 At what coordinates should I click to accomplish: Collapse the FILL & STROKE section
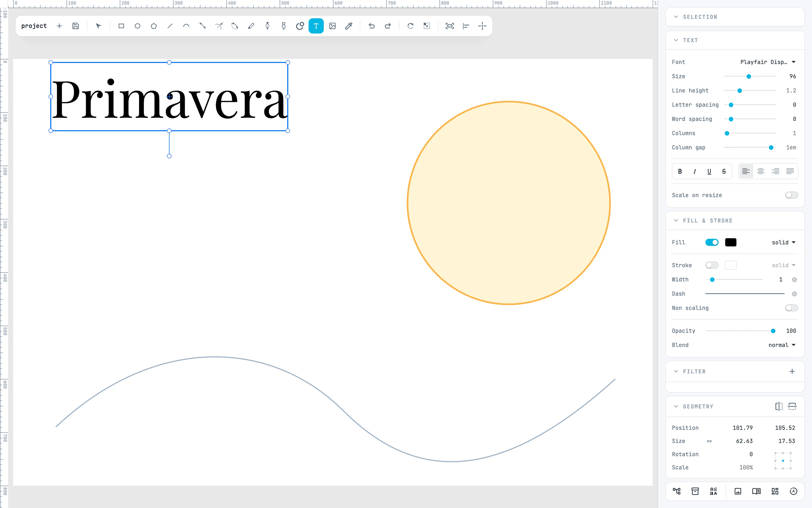pos(676,220)
